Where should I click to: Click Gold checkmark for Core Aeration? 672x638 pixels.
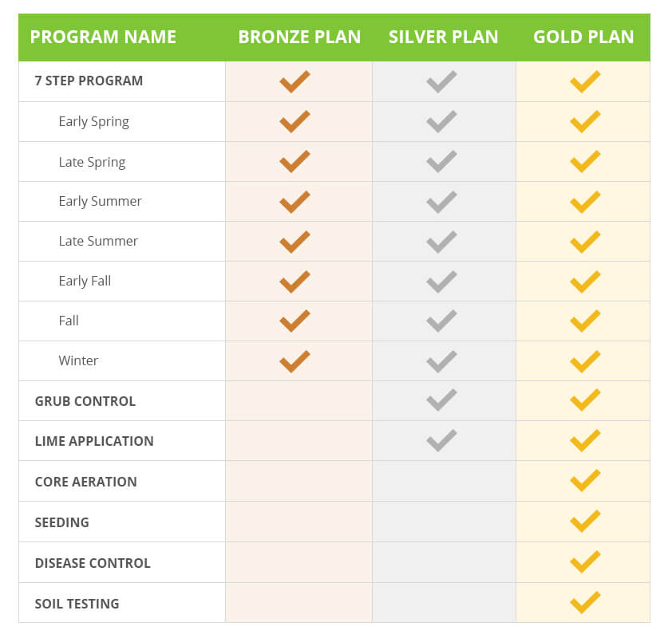(x=585, y=481)
